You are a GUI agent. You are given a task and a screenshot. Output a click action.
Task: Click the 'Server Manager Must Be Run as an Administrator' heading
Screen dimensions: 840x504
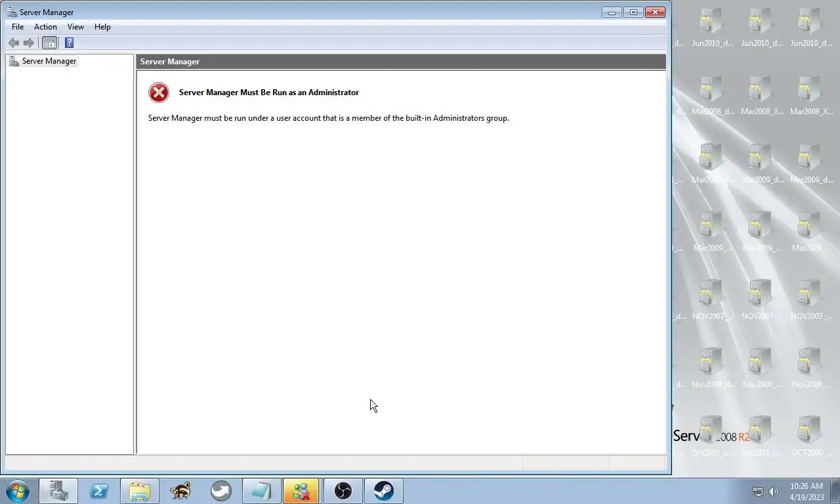click(x=269, y=93)
